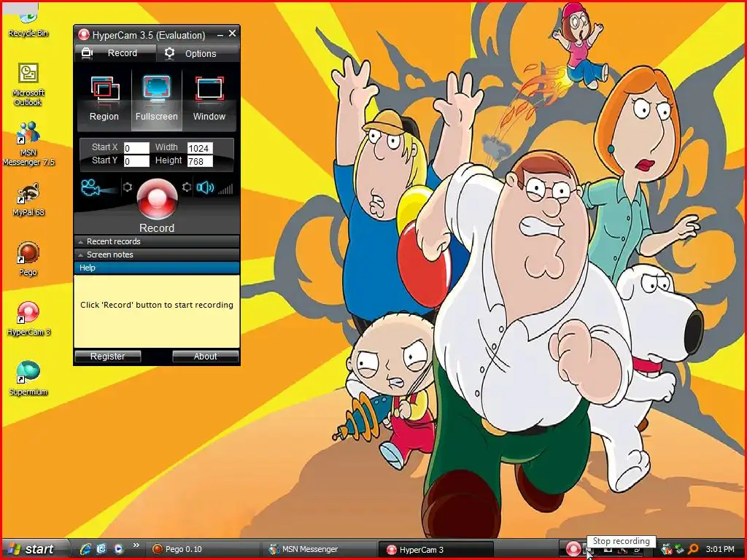Screen dimensions: 747x560
Task: Adjust the audio volume level bars
Action: (x=225, y=189)
